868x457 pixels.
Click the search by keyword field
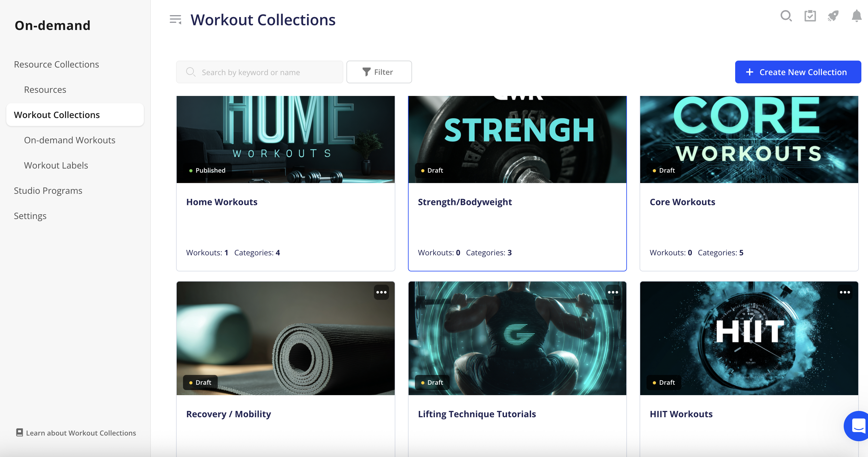click(259, 72)
